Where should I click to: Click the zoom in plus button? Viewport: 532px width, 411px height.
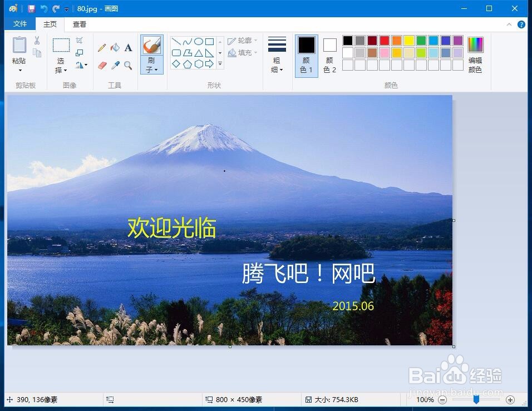[x=510, y=400]
